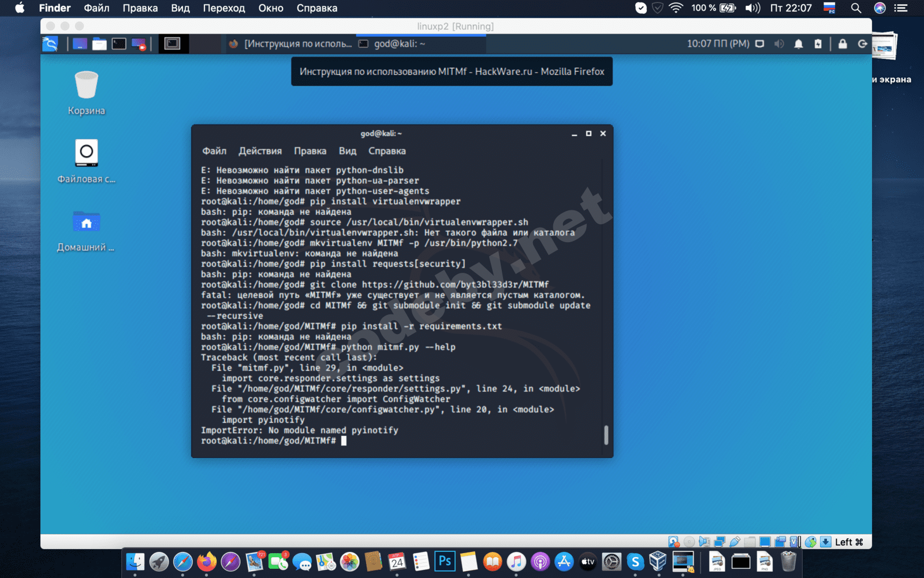924x578 pixels.
Task: Open terminal Правка menu
Action: (310, 151)
